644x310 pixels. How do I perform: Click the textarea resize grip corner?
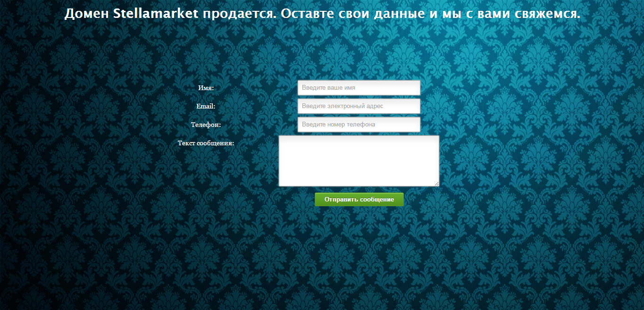click(437, 184)
